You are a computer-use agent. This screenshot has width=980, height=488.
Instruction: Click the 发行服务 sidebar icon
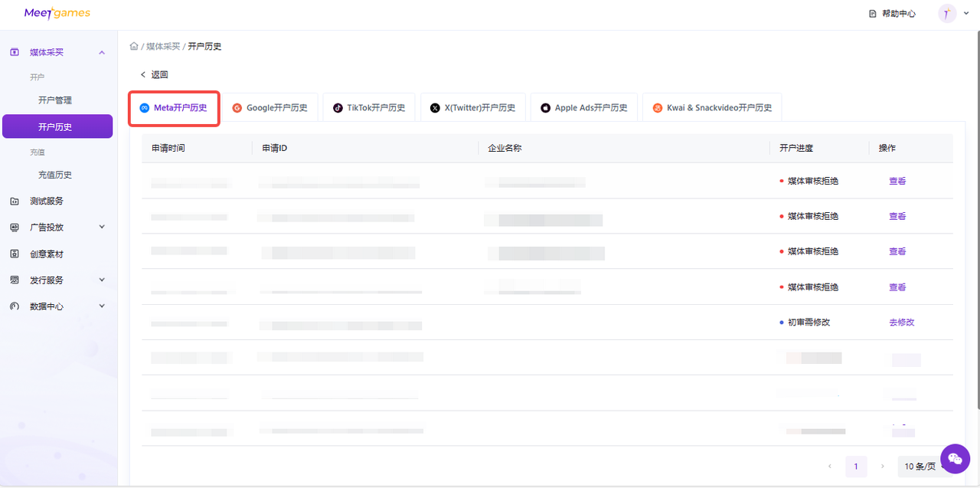(x=15, y=280)
